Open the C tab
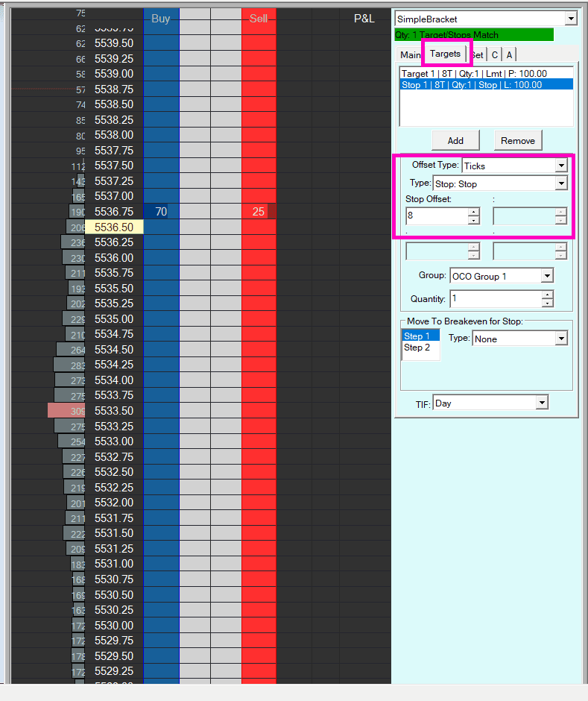This screenshot has height=701, width=588. [494, 54]
